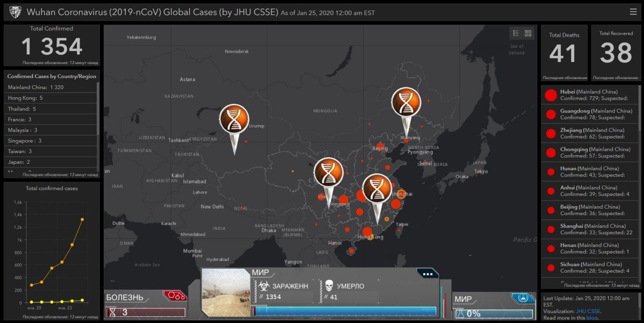Click the Total Confirmed 1 354 figure

click(x=52, y=47)
